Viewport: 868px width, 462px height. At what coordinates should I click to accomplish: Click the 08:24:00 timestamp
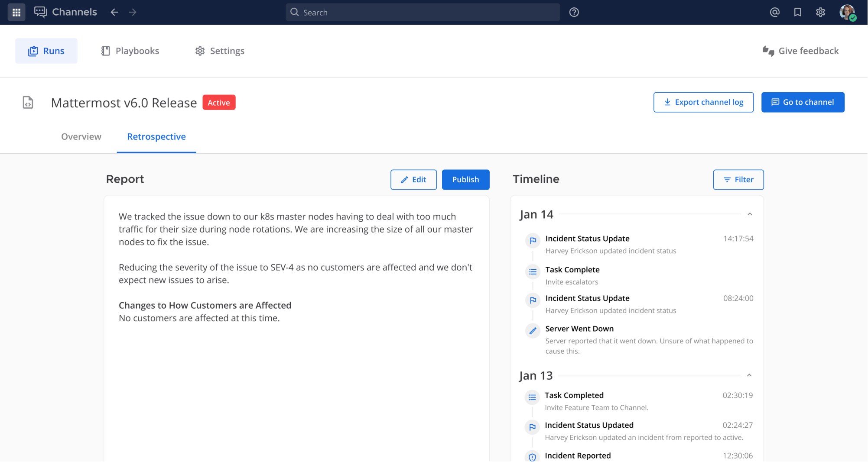pyautogui.click(x=738, y=299)
